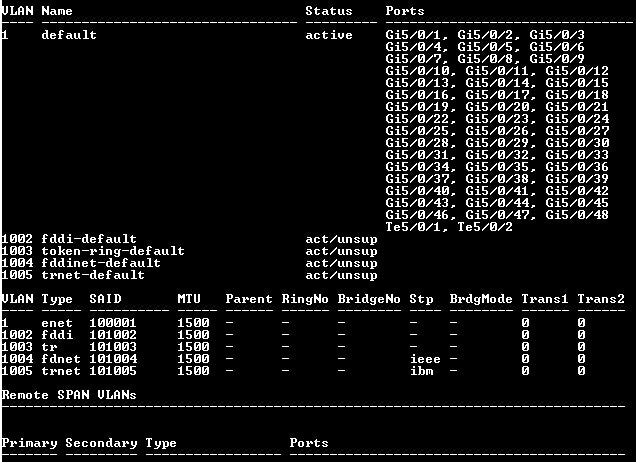The width and height of the screenshot is (636, 462).
Task: Click port Gi5/0/16 in the ports list
Action: (x=417, y=95)
